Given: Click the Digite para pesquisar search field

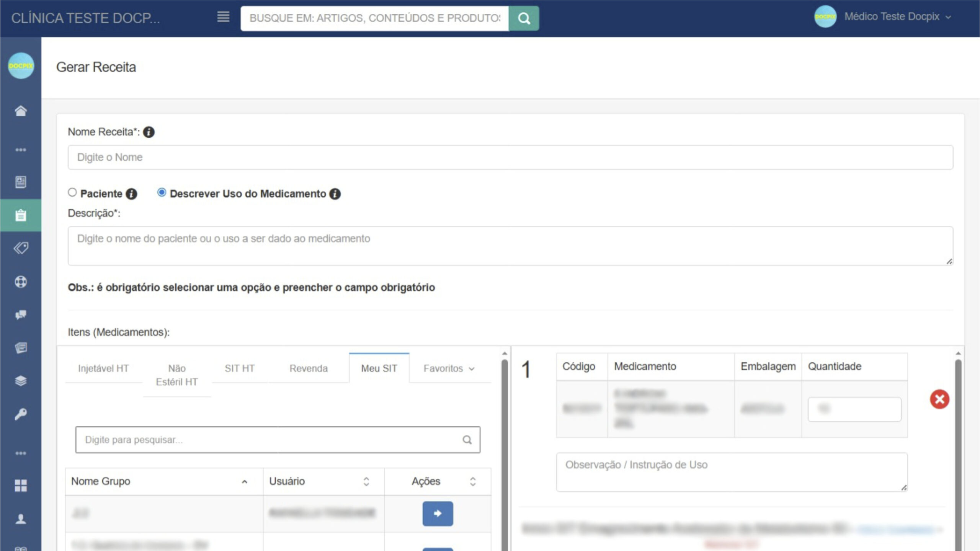Looking at the screenshot, I should (x=268, y=440).
